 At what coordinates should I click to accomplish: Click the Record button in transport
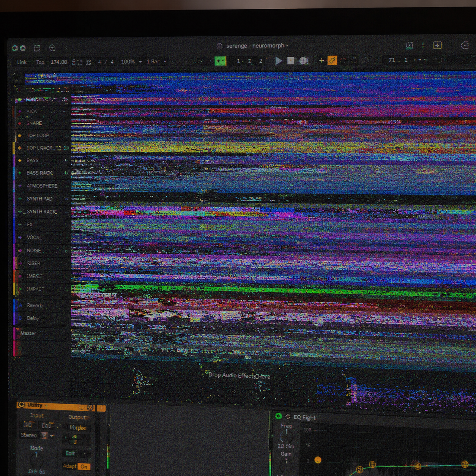tap(303, 60)
